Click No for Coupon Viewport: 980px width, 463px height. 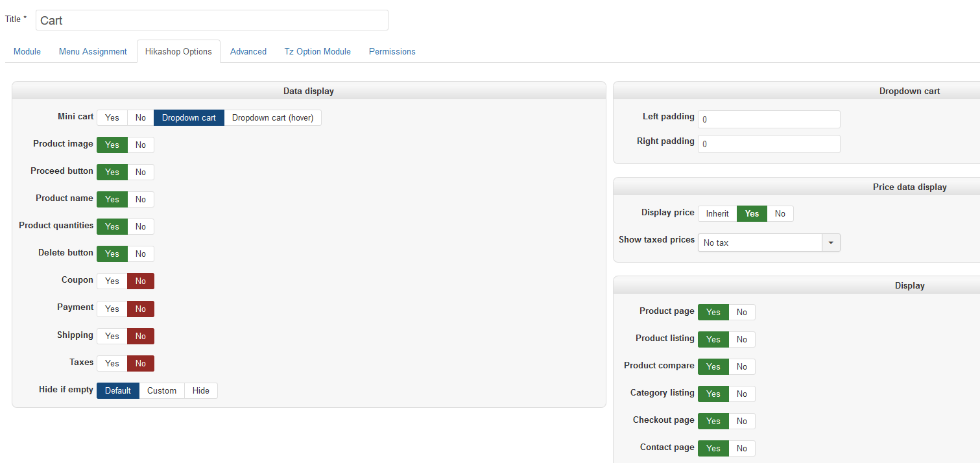click(x=141, y=281)
